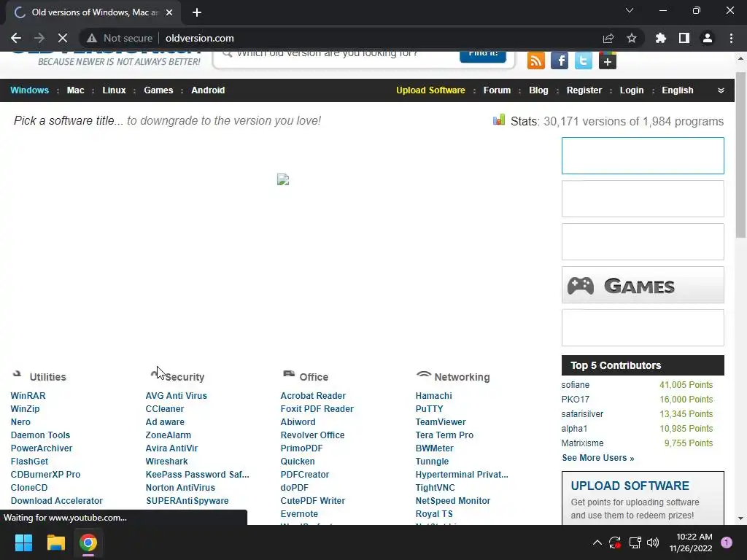Click the Upload Software promo box

pyautogui.click(x=643, y=498)
